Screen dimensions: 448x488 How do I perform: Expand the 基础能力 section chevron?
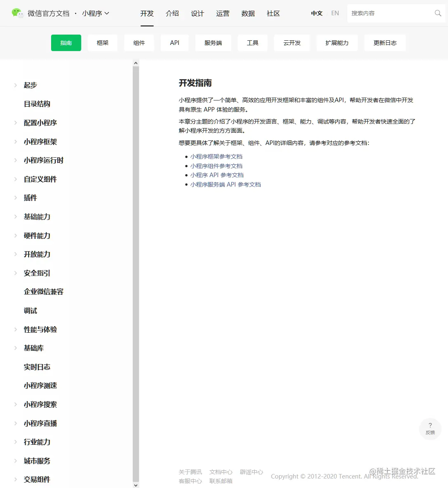[x=16, y=217]
